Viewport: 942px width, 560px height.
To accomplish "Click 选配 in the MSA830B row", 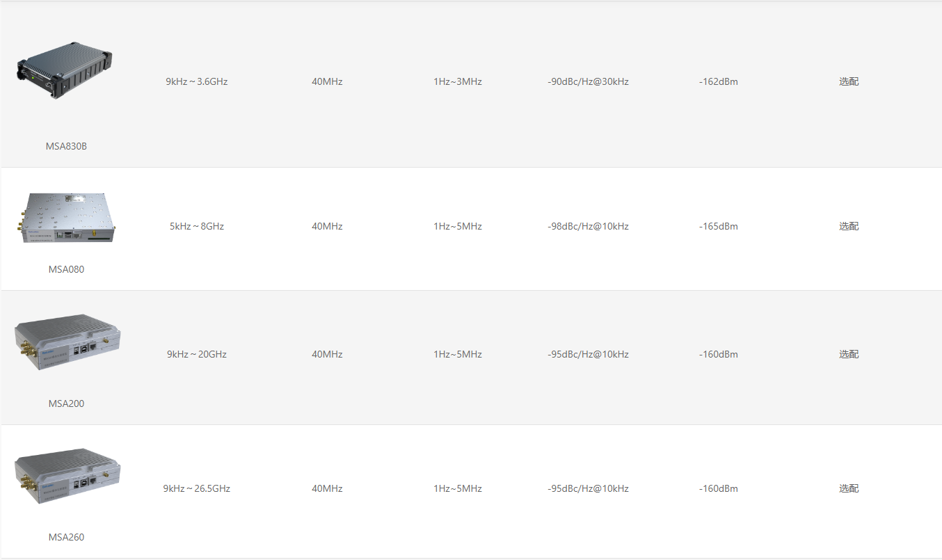I will click(849, 81).
